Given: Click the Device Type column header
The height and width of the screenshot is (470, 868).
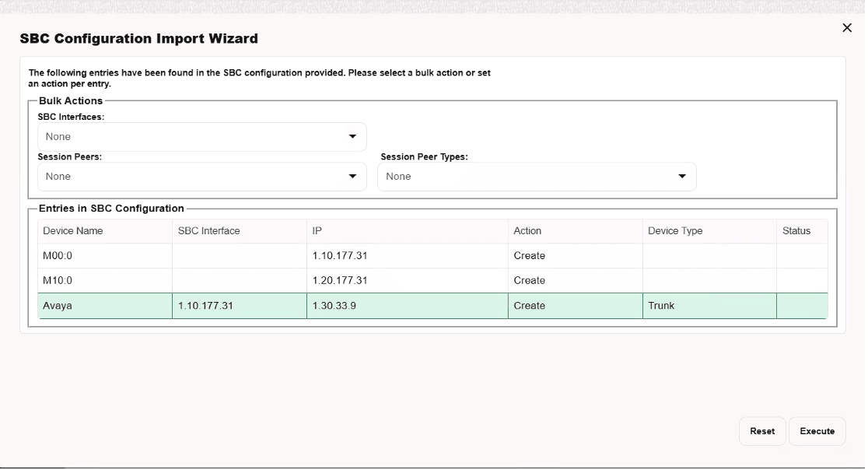Looking at the screenshot, I should 675,231.
